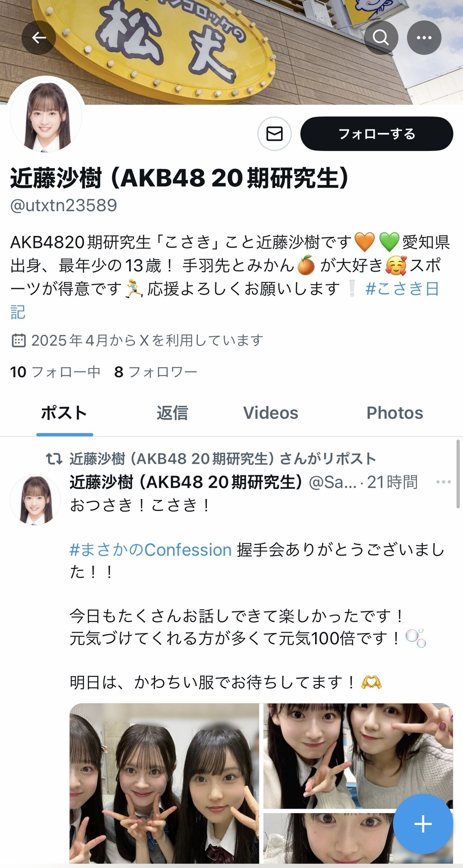Open post options ellipsis on repost
This screenshot has width=463, height=868.
[443, 482]
